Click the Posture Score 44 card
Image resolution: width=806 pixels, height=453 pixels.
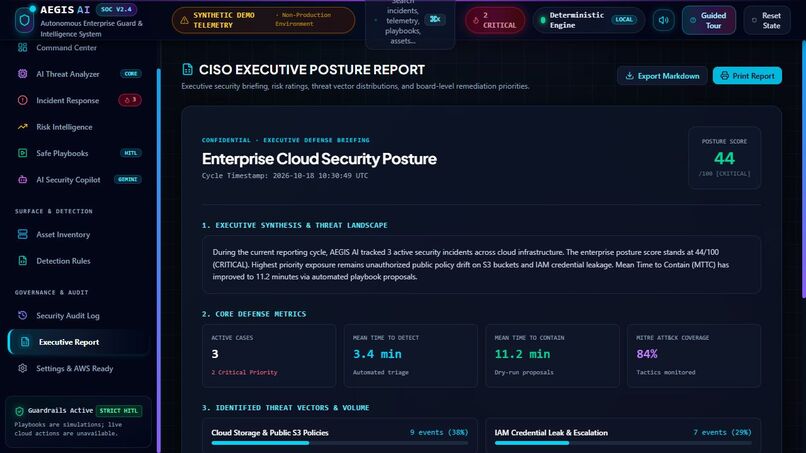pos(724,157)
